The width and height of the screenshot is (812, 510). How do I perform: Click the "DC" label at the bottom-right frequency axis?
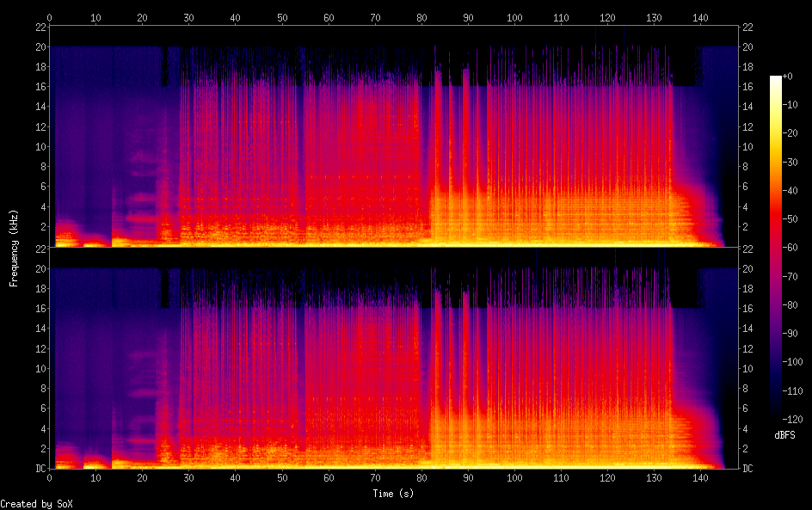coord(748,469)
